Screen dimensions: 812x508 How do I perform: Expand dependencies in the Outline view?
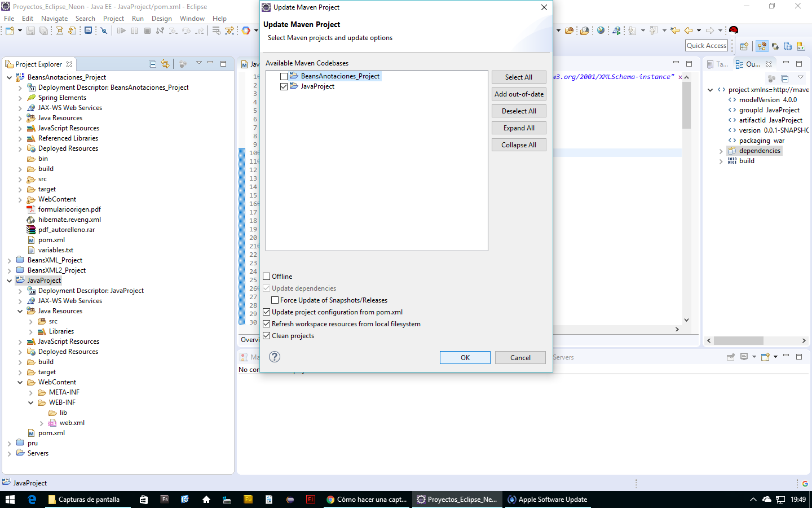(x=721, y=151)
